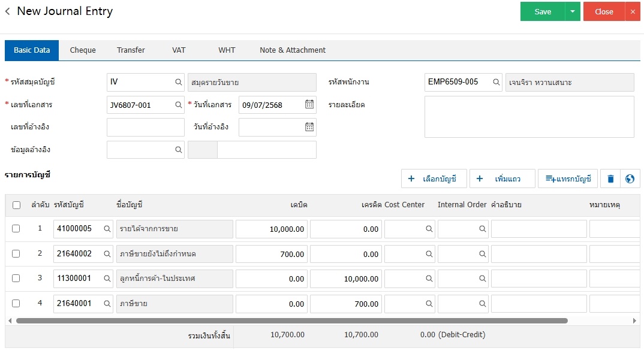This screenshot has width=644, height=351.
Task: Click the search icon in the IV journal book field
Action: click(178, 82)
